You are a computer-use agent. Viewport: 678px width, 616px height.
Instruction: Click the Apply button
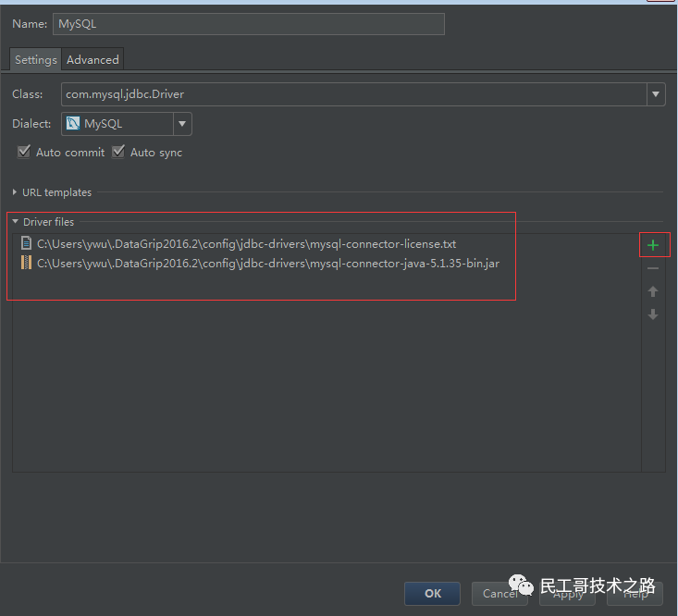pos(567,594)
